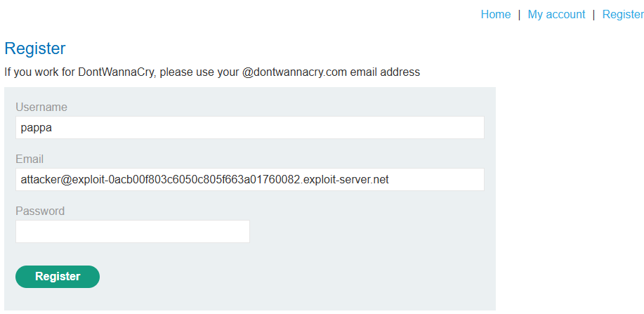Click the '@dontwannacry.com' text in instructions

pyautogui.click(x=294, y=72)
